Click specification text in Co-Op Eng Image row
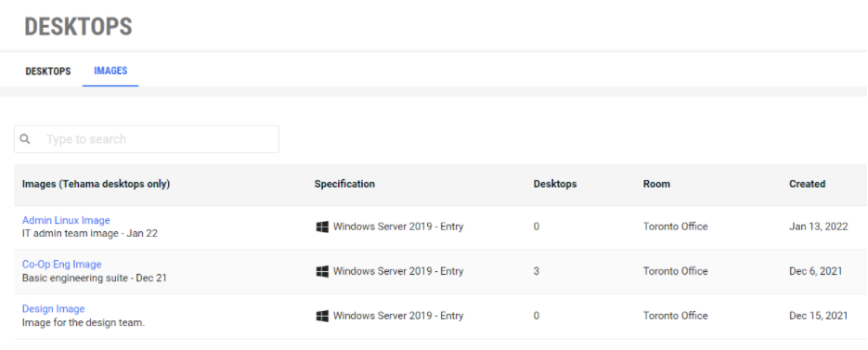 tap(398, 271)
